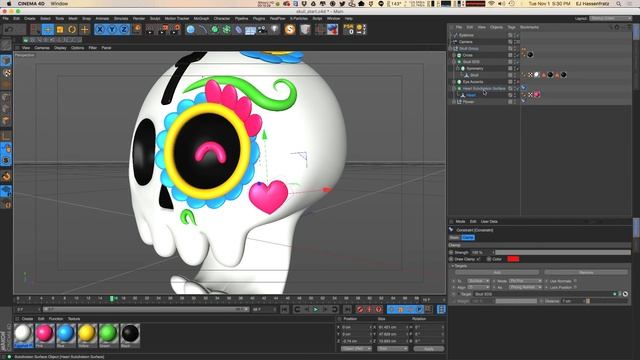Click the Render View toolbar icon
Image resolution: width=640 pixels, height=360 pixels.
(151, 29)
